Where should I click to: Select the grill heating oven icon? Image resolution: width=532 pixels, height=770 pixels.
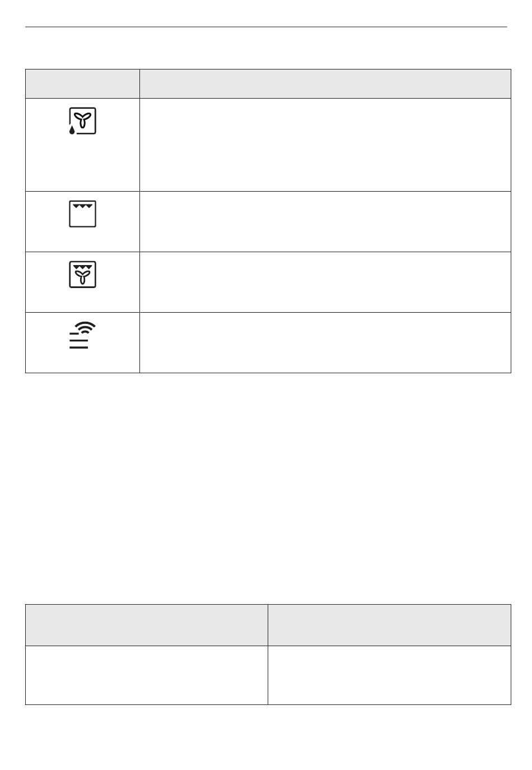point(82,214)
